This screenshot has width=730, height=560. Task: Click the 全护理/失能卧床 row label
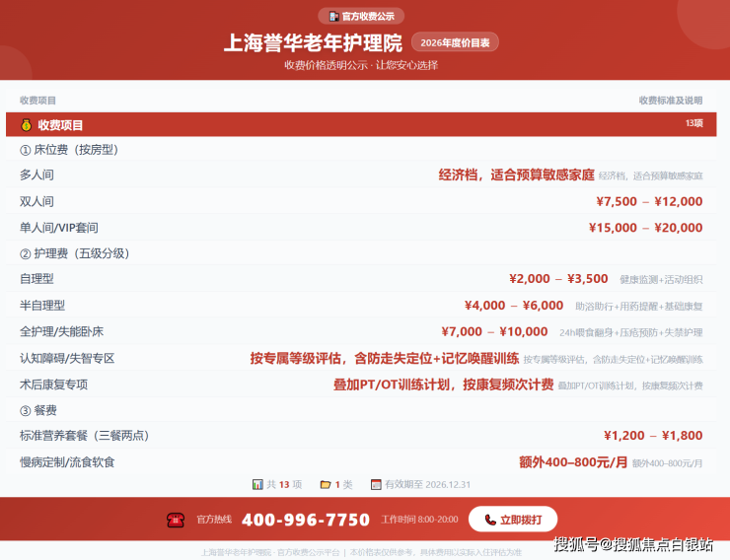(61, 331)
